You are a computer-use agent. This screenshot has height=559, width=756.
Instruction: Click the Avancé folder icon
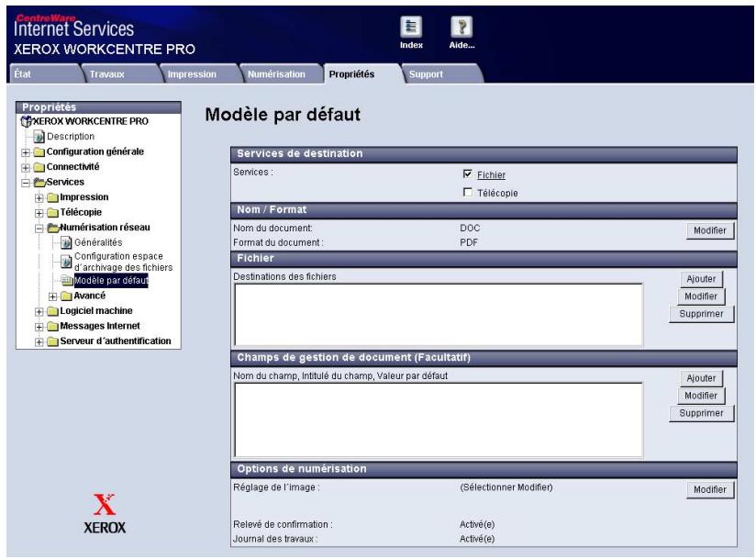point(66,296)
